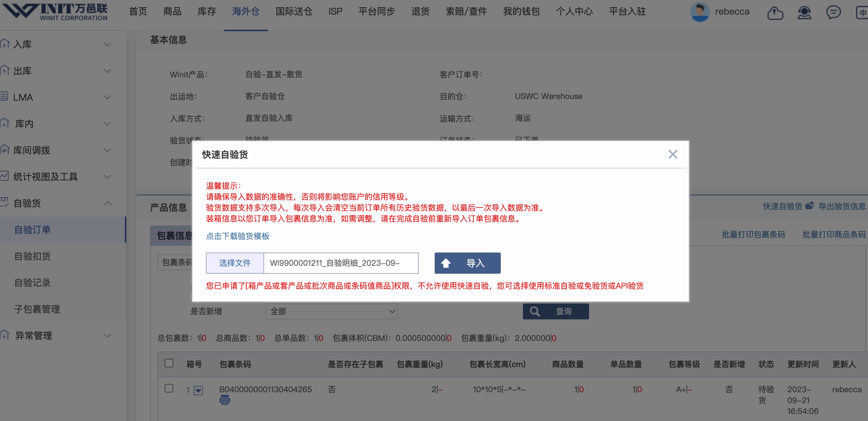Click the magnifier 查询 search button
Screen dimensions: 868x421
click(556, 311)
